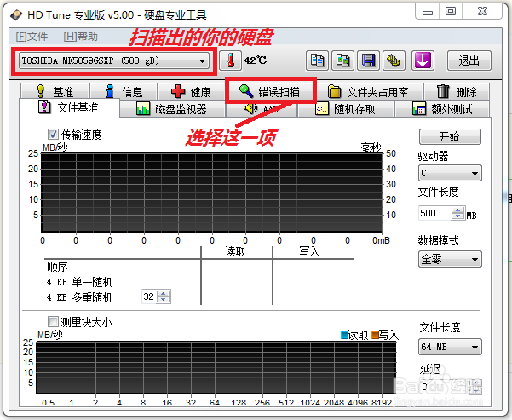Increase the 4 KB 多重随机 queue value
The width and height of the screenshot is (512, 420).
pyautogui.click(x=164, y=293)
